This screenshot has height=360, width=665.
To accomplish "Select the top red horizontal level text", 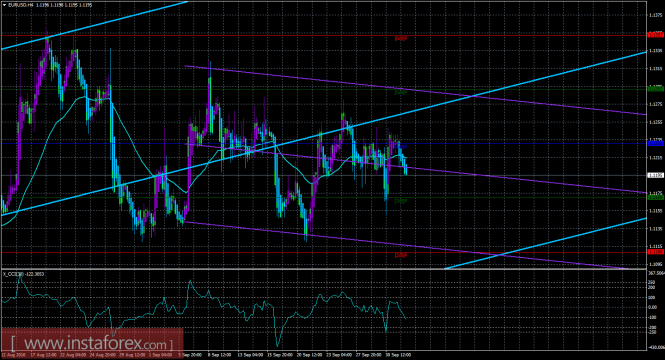I will [x=401, y=39].
